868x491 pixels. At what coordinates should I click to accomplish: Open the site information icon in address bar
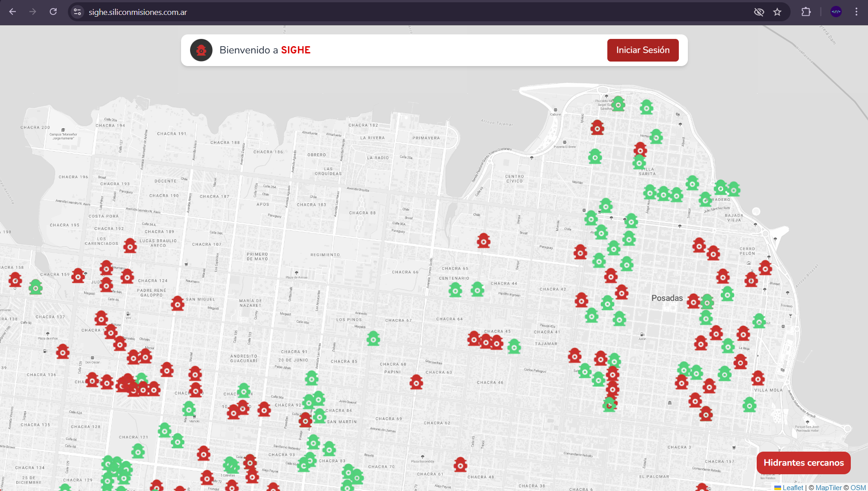[78, 12]
